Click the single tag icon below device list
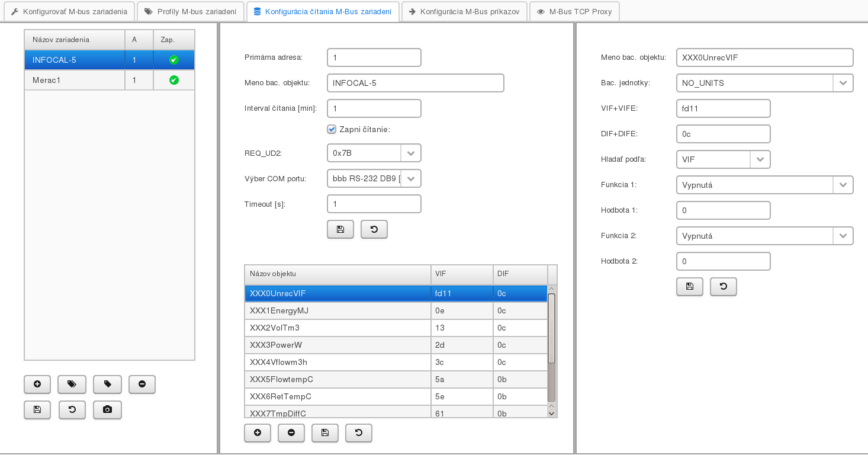Viewport: 868px width, 455px height. pos(107,384)
